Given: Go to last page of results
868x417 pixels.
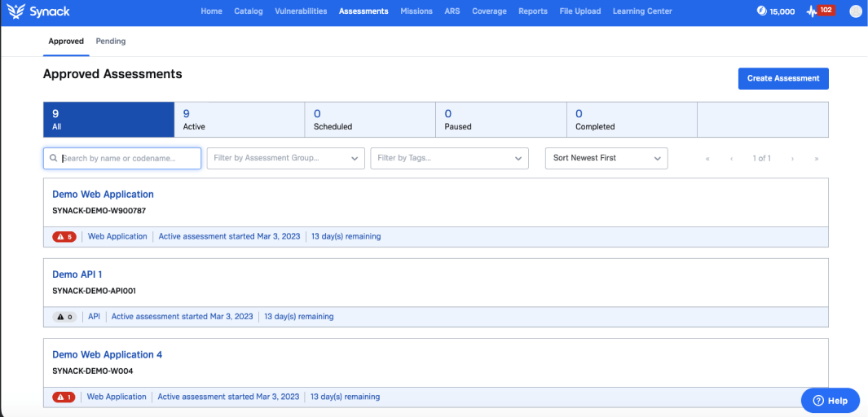Looking at the screenshot, I should pyautogui.click(x=817, y=159).
